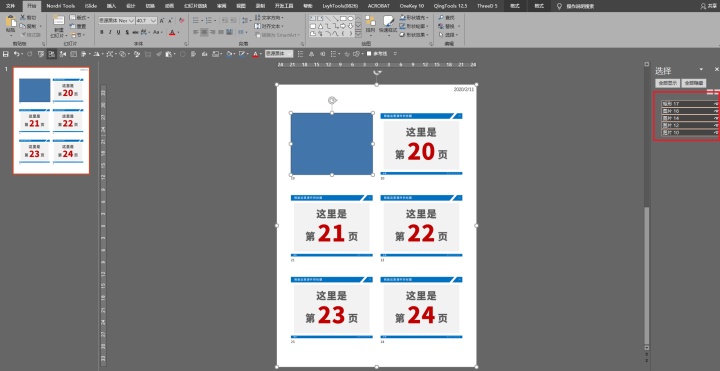Click Find in the editing group

(x=446, y=17)
